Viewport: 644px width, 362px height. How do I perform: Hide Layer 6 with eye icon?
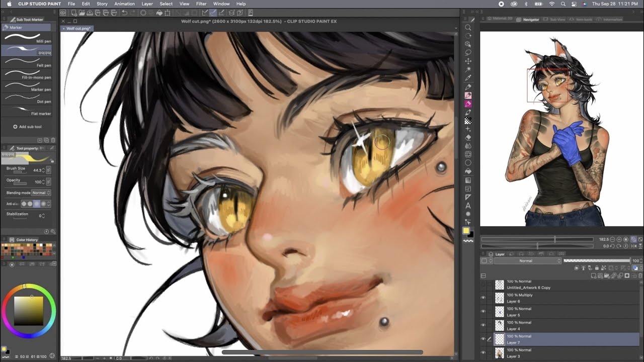[484, 298]
